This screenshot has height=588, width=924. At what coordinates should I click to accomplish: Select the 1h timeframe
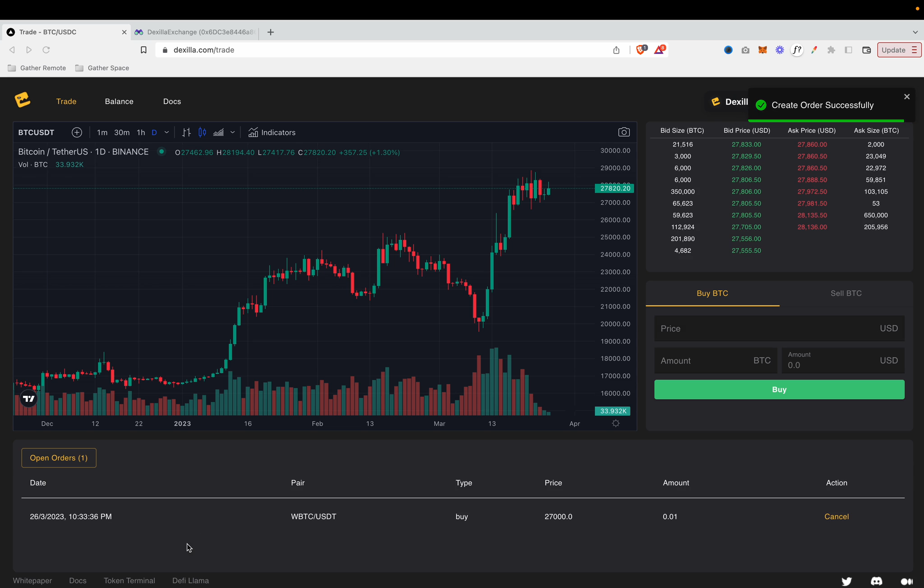click(x=141, y=132)
